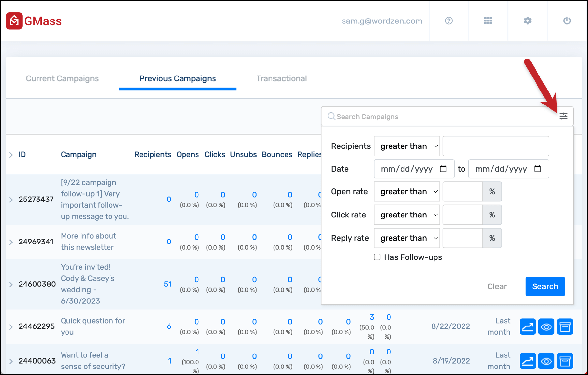Sort by ID column header
This screenshot has width=588, height=375.
[22, 154]
